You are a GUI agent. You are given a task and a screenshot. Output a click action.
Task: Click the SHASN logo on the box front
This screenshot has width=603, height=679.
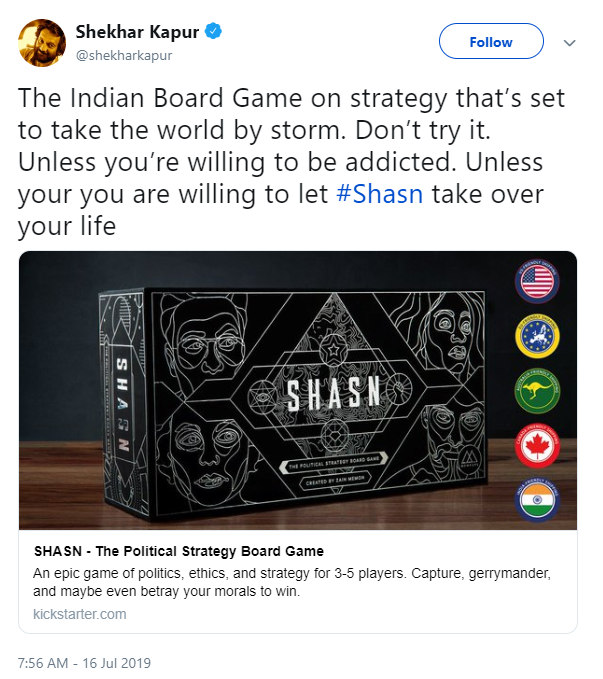pos(334,393)
